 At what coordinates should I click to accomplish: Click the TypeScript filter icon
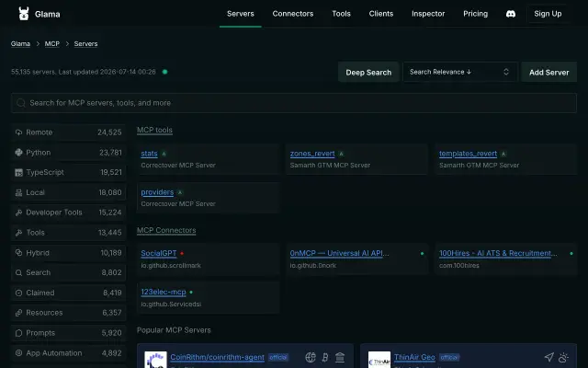tap(18, 172)
